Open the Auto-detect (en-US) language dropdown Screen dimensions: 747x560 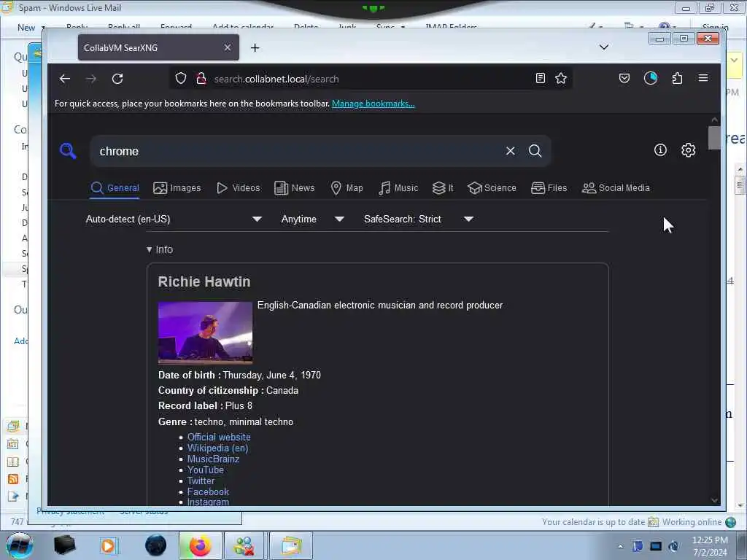[x=174, y=219]
